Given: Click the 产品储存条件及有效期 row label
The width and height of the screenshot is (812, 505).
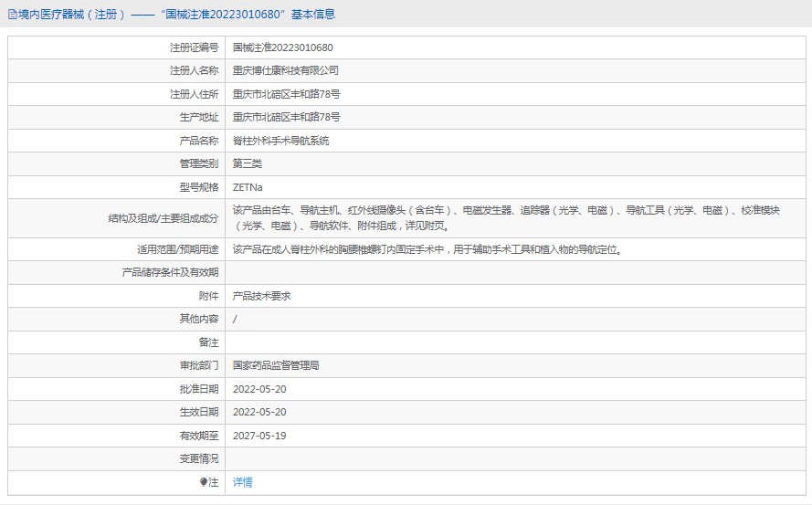Looking at the screenshot, I should [x=171, y=272].
